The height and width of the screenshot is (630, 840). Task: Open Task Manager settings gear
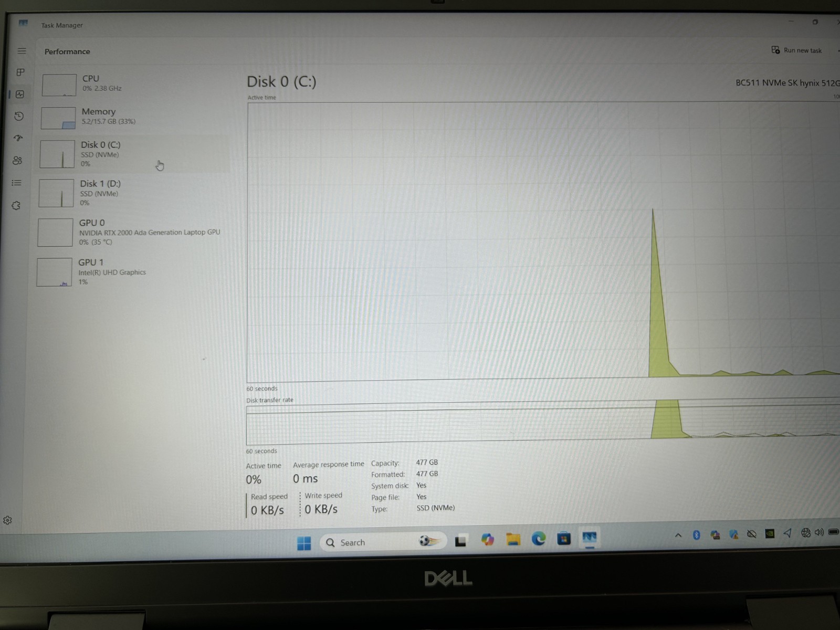(7, 520)
